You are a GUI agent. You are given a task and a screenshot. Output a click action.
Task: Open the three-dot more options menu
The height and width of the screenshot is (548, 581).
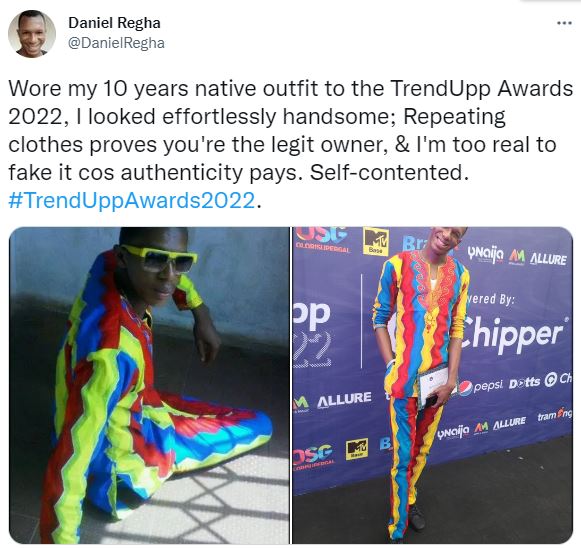564,23
